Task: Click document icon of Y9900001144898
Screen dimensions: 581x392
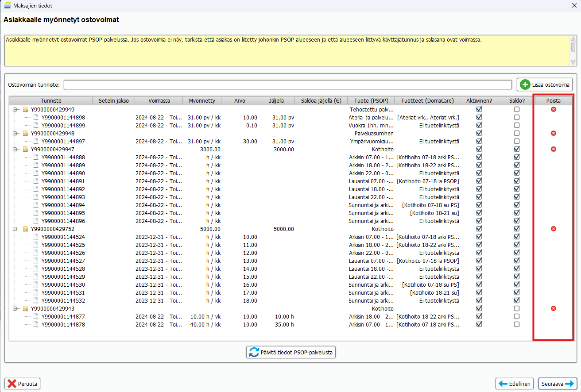Action: coord(36,118)
